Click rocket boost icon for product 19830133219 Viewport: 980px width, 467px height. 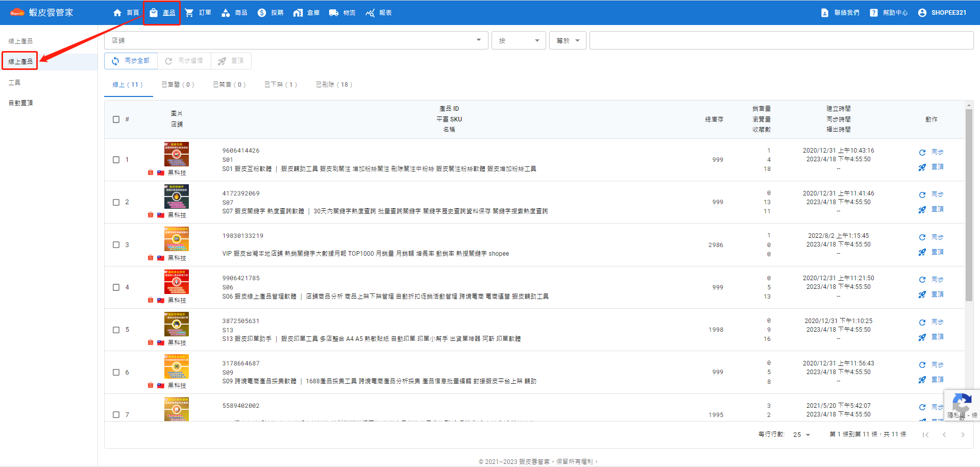[922, 252]
